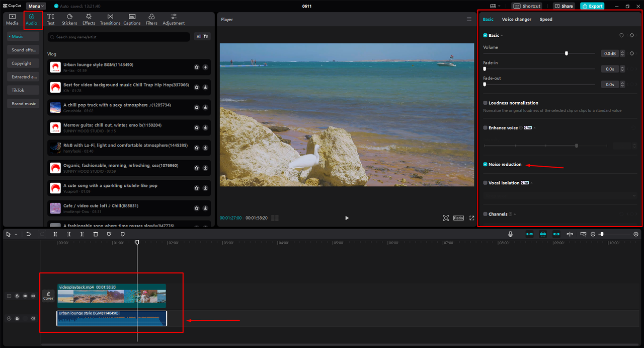Open the Brand music category
The image size is (644, 348).
23,104
